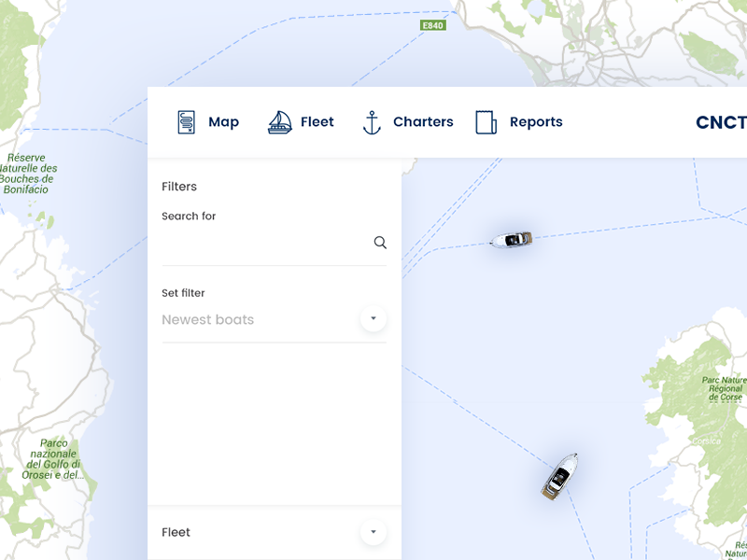Switch to the Charters tab text

click(x=423, y=122)
